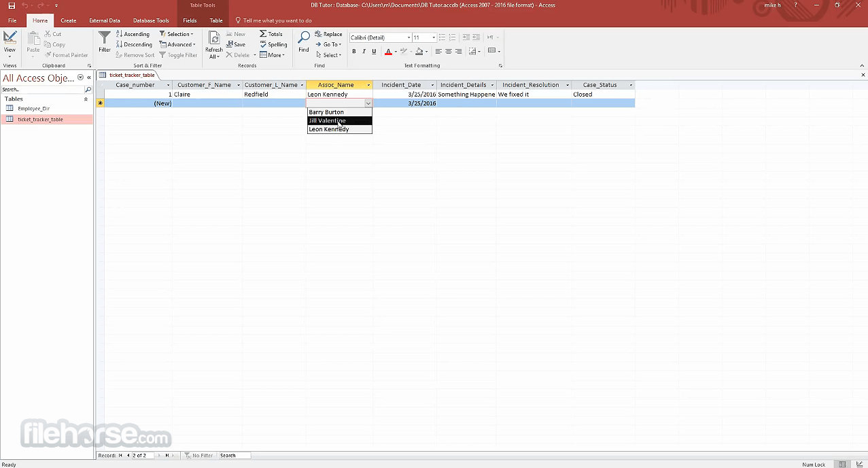This screenshot has width=868, height=468.
Task: Click the Closed status cell
Action: pyautogui.click(x=603, y=95)
